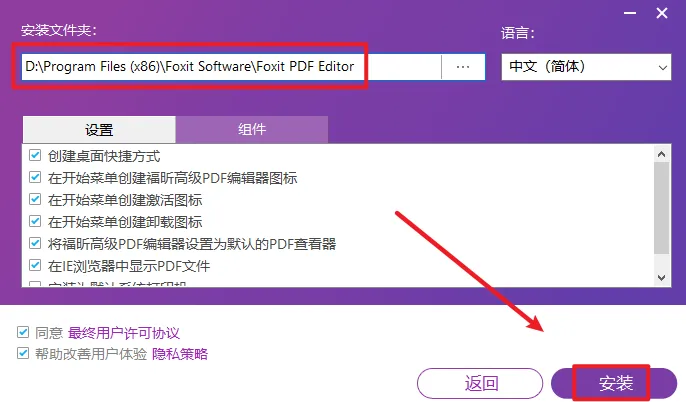Open the 最终用户许可协议 link
The image size is (686, 402).
point(124,333)
